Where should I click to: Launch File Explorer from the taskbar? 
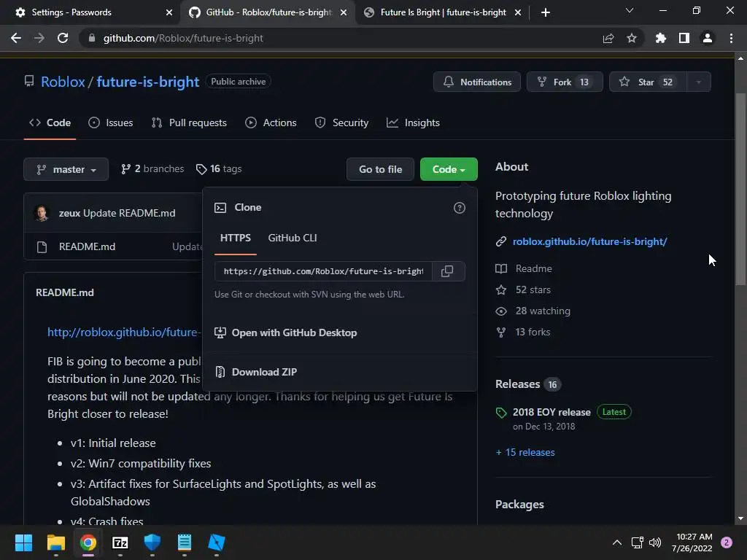(x=55, y=542)
